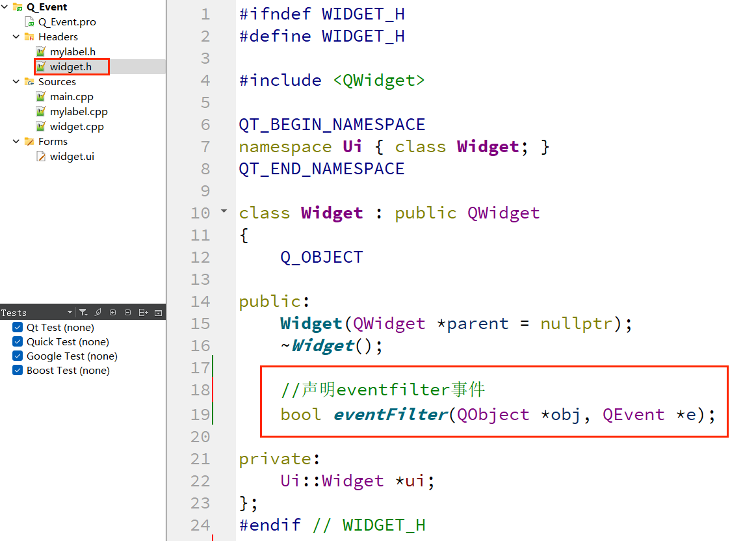
Task: Click line number 19 in gutter
Action: [200, 414]
